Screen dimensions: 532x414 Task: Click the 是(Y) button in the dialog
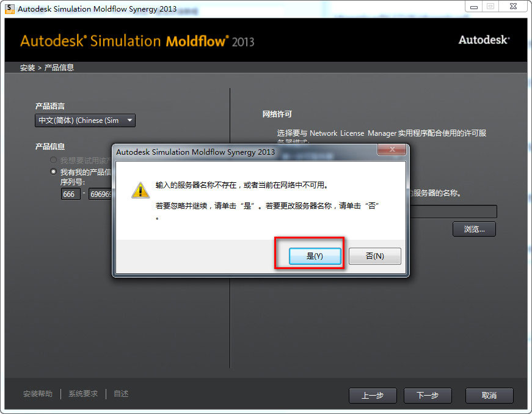(315, 256)
